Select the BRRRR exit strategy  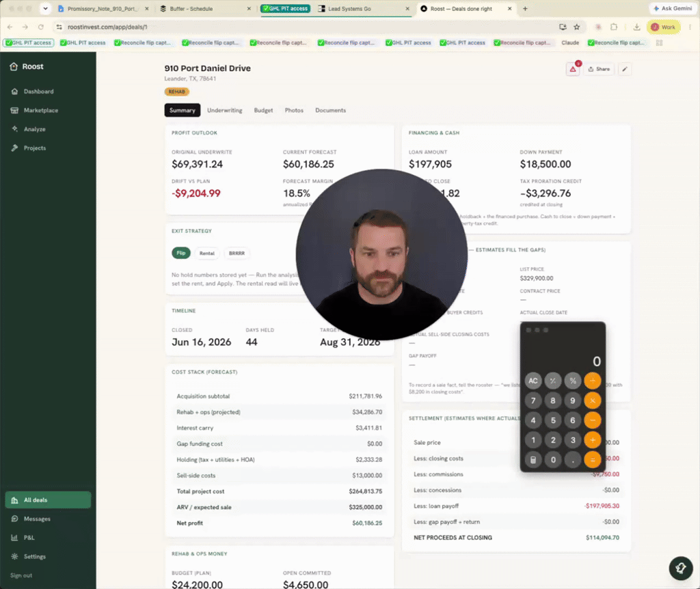pos(237,253)
